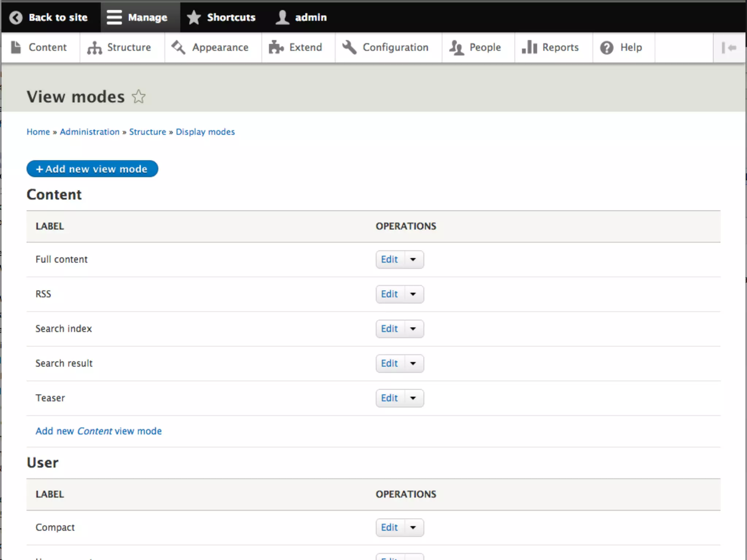Open dropdown arrow for Search result row
This screenshot has width=747, height=560.
tap(413, 363)
